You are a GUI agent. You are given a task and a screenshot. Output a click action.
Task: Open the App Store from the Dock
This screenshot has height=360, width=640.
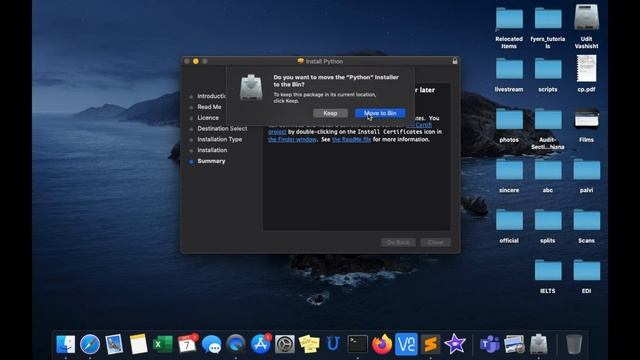(x=260, y=344)
